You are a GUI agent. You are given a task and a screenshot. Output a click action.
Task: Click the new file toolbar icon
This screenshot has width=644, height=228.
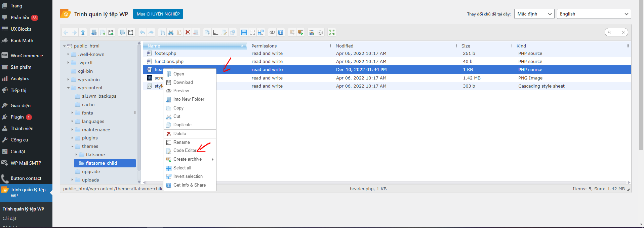pyautogui.click(x=103, y=32)
